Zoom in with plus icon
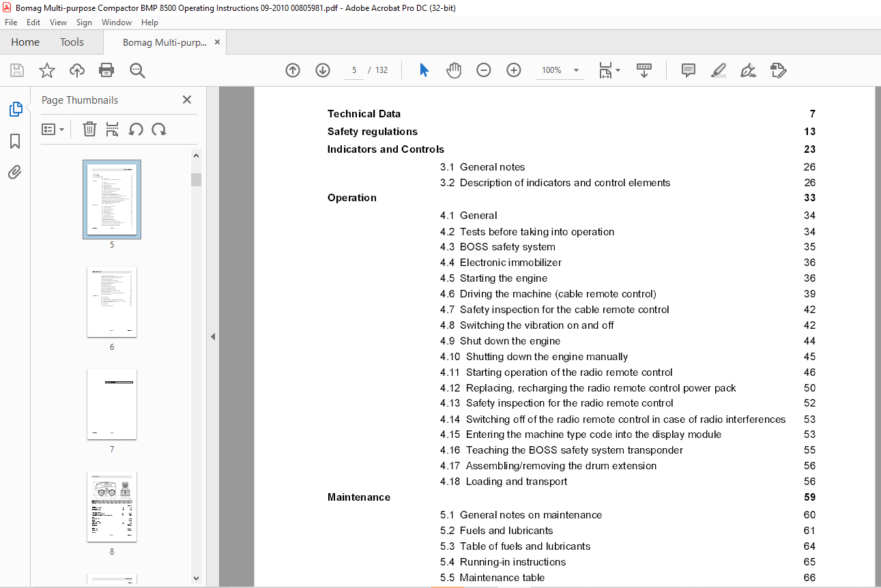The height and width of the screenshot is (588, 881). point(514,70)
